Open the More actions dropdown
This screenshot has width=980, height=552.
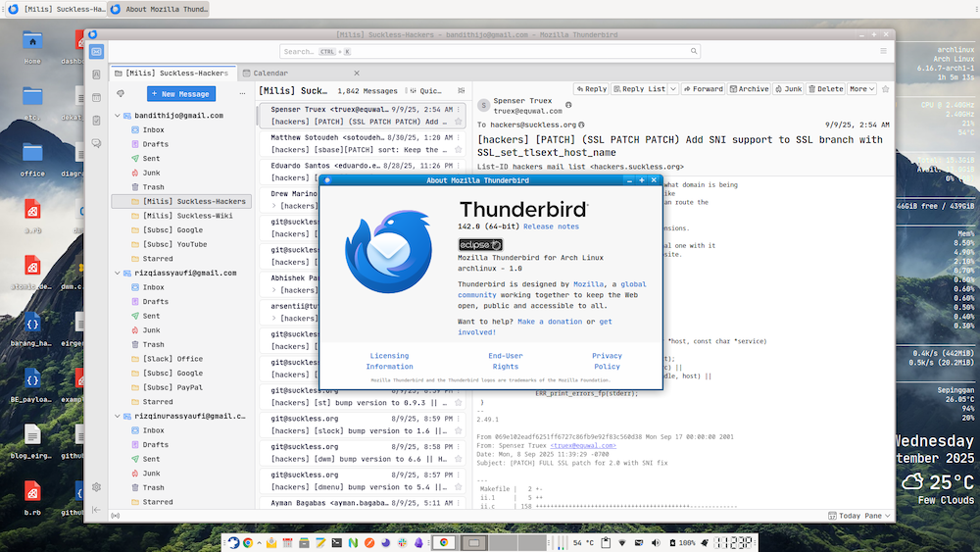coord(861,89)
